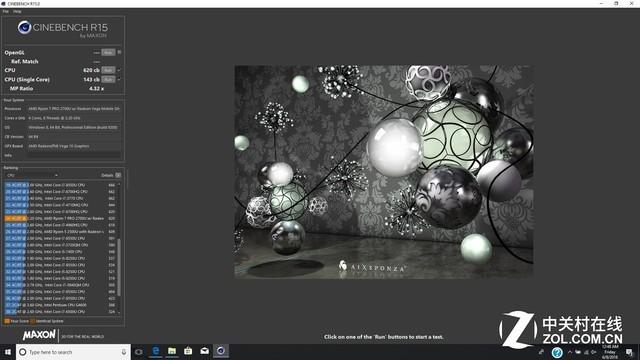The height and width of the screenshot is (360, 640).
Task: Toggle the CPU test checkbox
Action: coord(119,70)
